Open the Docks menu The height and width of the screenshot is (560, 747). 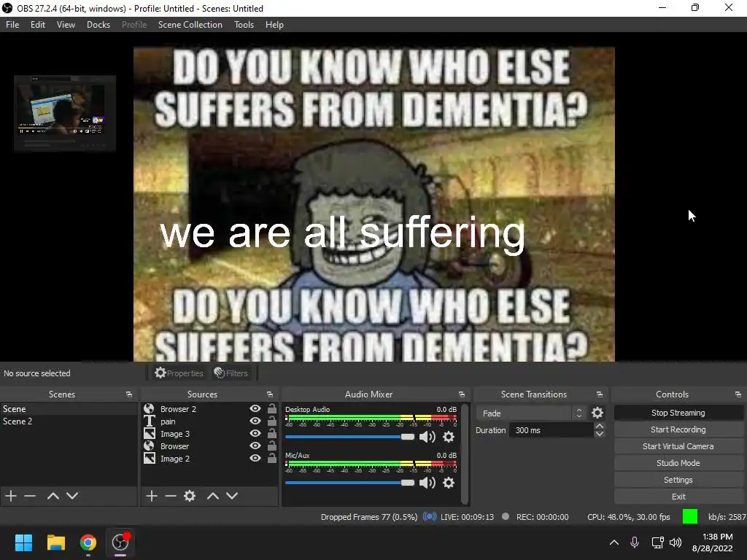click(x=98, y=25)
